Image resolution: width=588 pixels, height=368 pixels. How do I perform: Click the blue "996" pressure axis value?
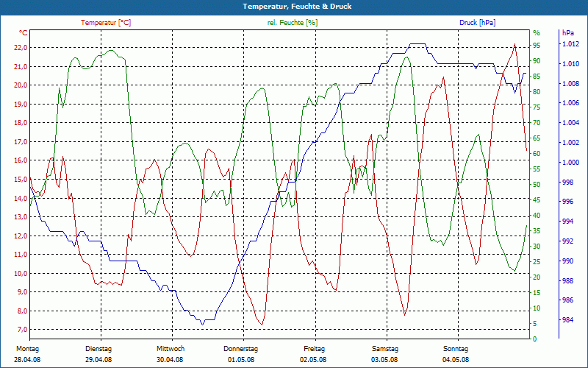tap(567, 202)
